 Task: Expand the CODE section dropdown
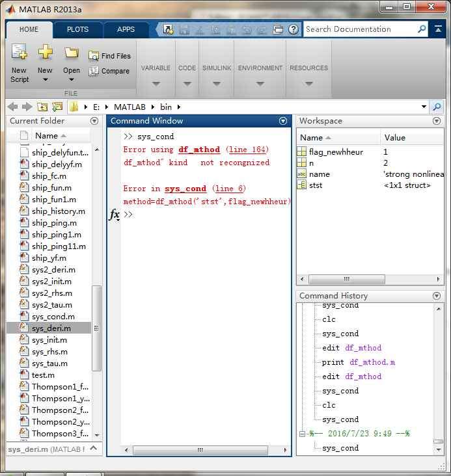tap(187, 83)
